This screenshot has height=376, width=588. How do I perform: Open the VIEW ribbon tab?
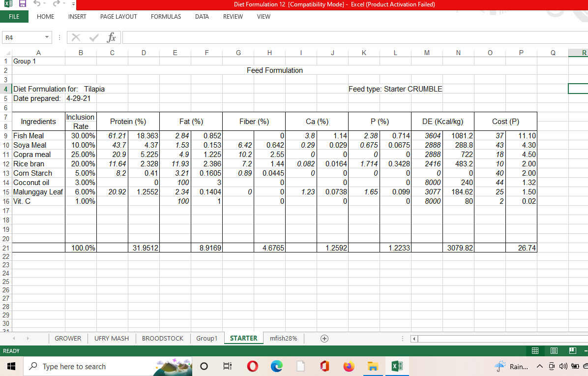pyautogui.click(x=264, y=17)
